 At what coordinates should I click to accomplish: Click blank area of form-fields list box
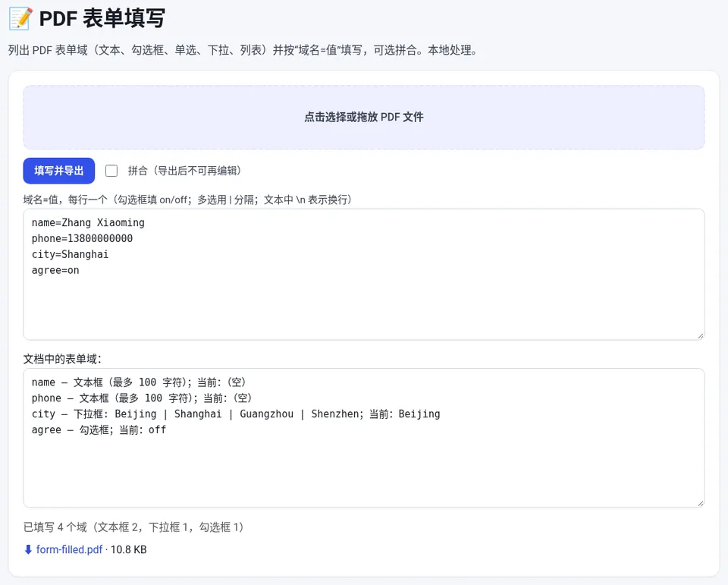[x=363, y=472]
